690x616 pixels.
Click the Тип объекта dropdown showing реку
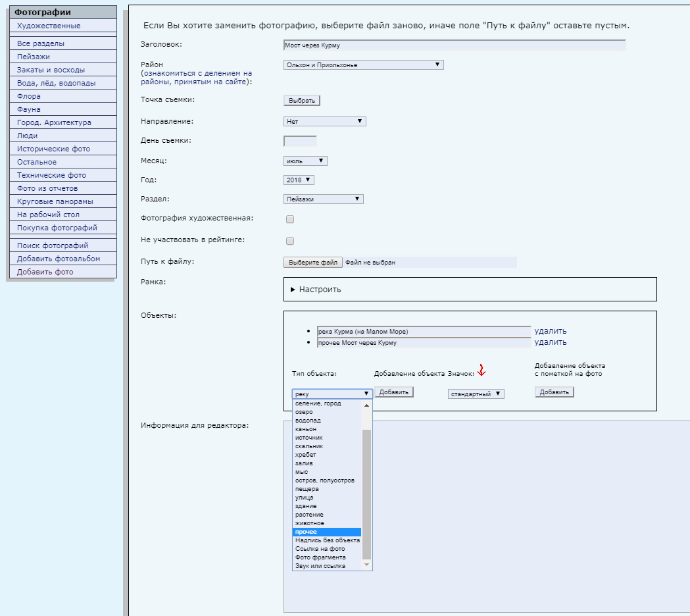tap(332, 394)
